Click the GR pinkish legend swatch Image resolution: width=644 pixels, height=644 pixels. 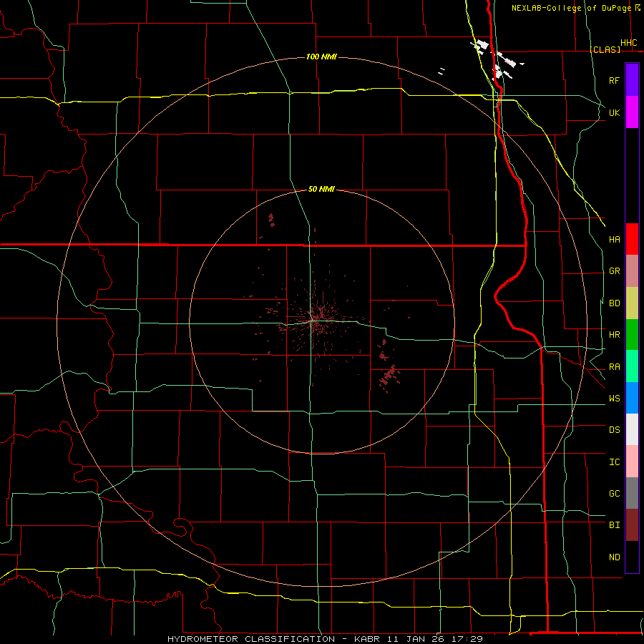click(632, 270)
